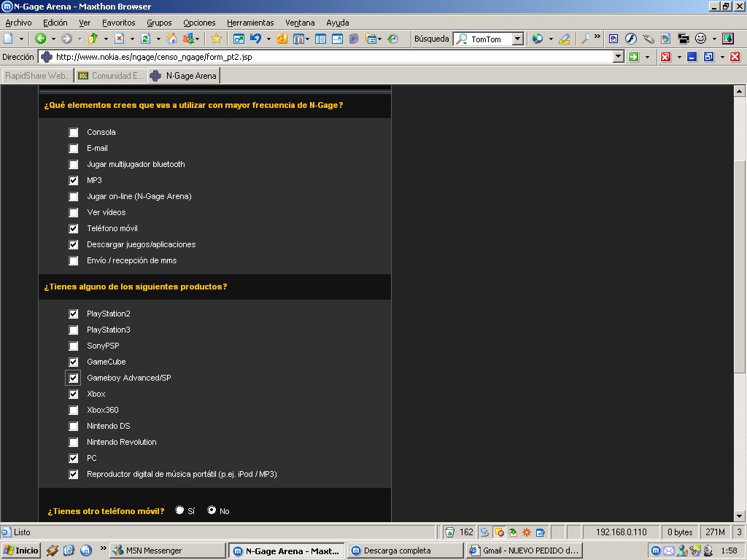747x560 pixels.
Task: Click the popup blocker status bar icon
Action: click(499, 532)
